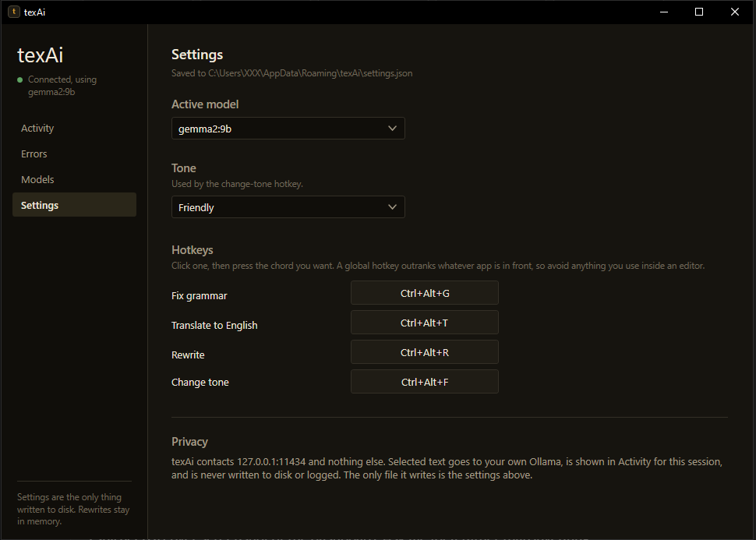This screenshot has width=756, height=540.
Task: Go to the Errors section
Action: click(74, 154)
